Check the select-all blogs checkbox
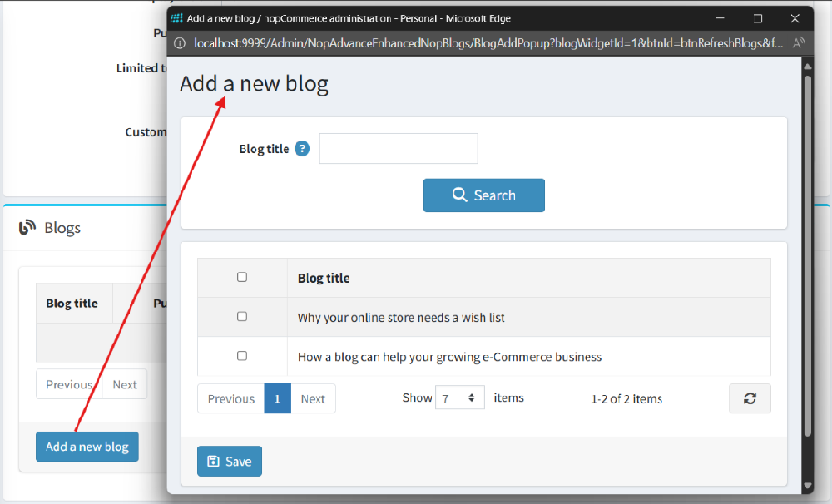Screen dimensions: 832x504 click(241, 277)
